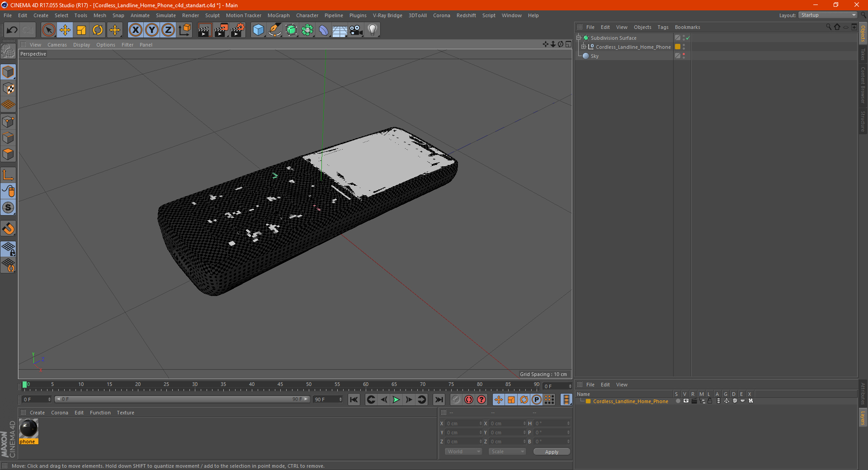The image size is (868, 470).
Task: Toggle Subdivision Surface enable checkmark
Action: (x=688, y=38)
